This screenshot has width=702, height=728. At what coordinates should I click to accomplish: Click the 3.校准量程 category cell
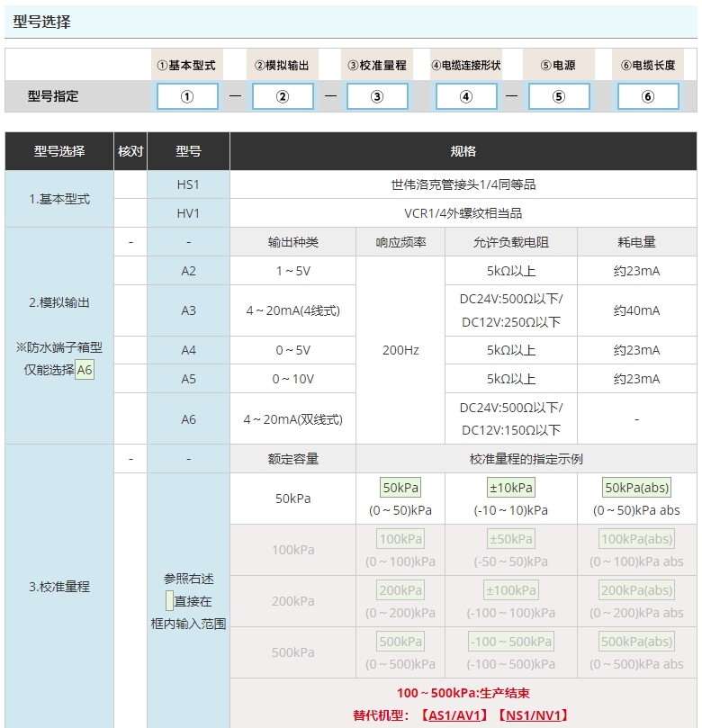[x=59, y=587]
